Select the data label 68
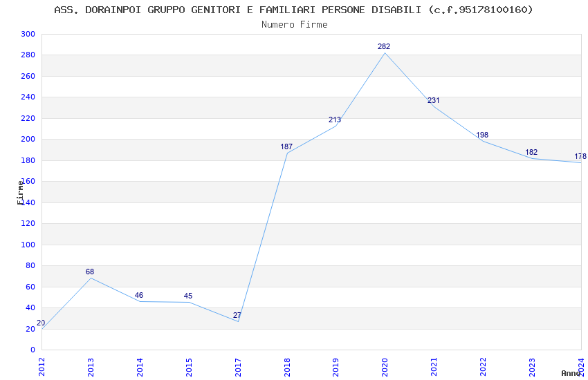 [90, 272]
